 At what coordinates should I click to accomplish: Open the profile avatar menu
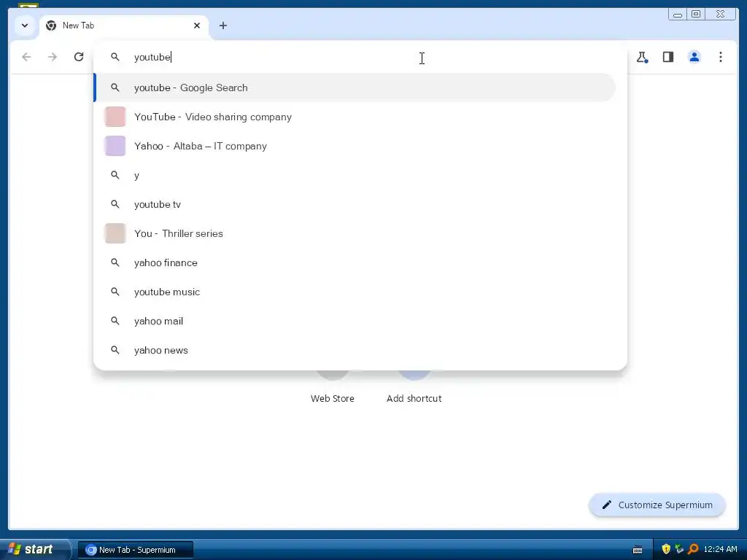click(694, 57)
